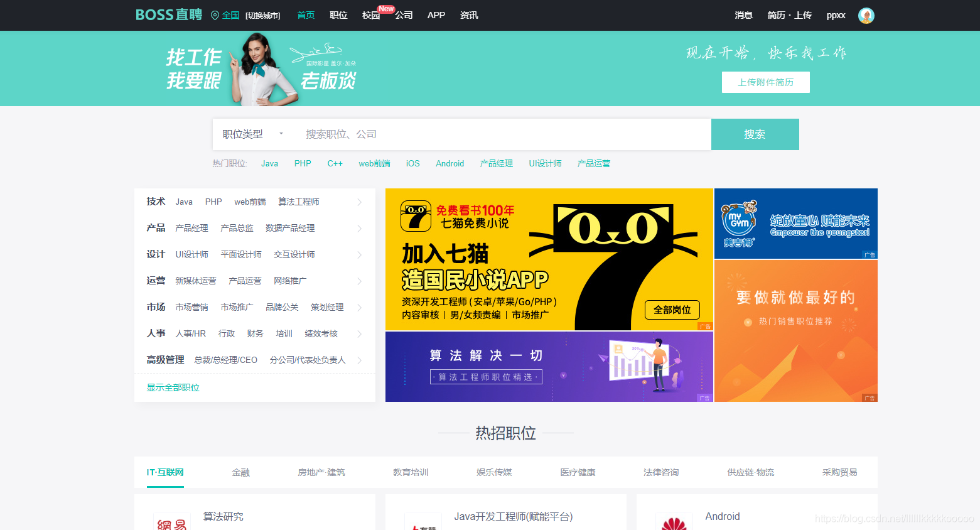This screenshot has width=980, height=530.
Task: Click the BOSS直聘 logo
Action: pyautogui.click(x=169, y=14)
